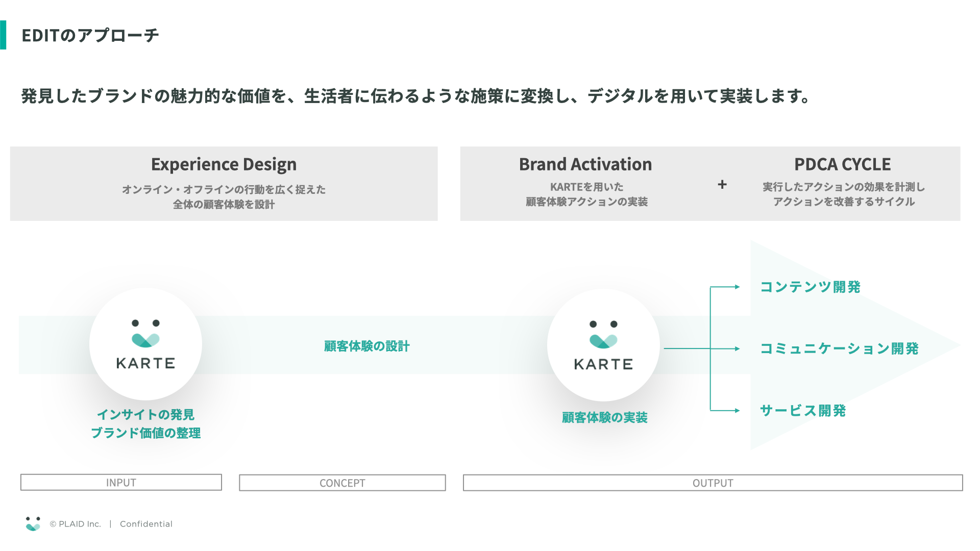Select the OUTPUT label box

coord(713,483)
